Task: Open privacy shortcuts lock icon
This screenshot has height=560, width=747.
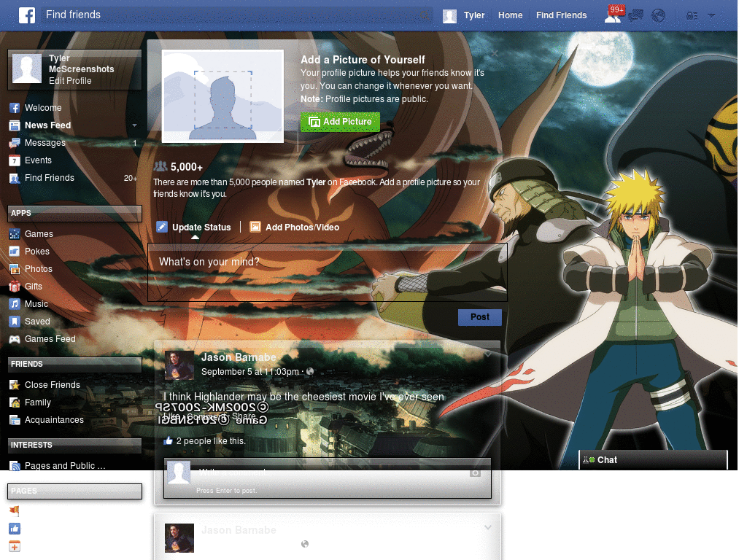Action: pyautogui.click(x=690, y=15)
